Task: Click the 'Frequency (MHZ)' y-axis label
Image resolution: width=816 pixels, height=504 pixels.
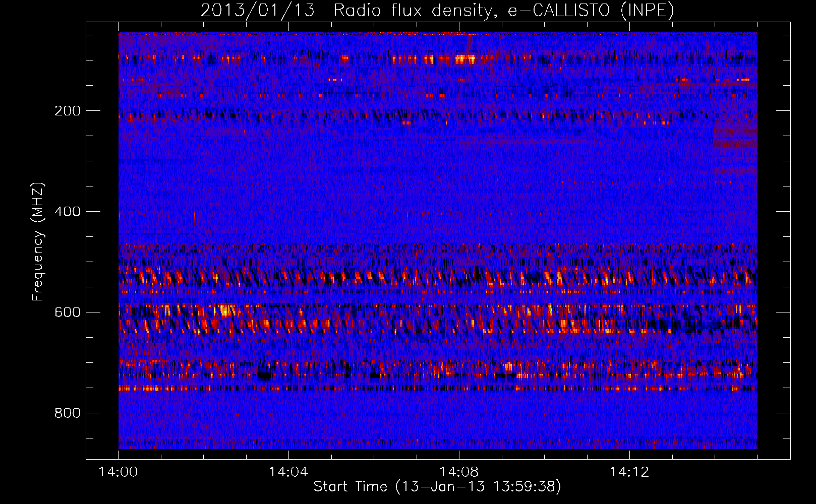Action: coord(38,241)
